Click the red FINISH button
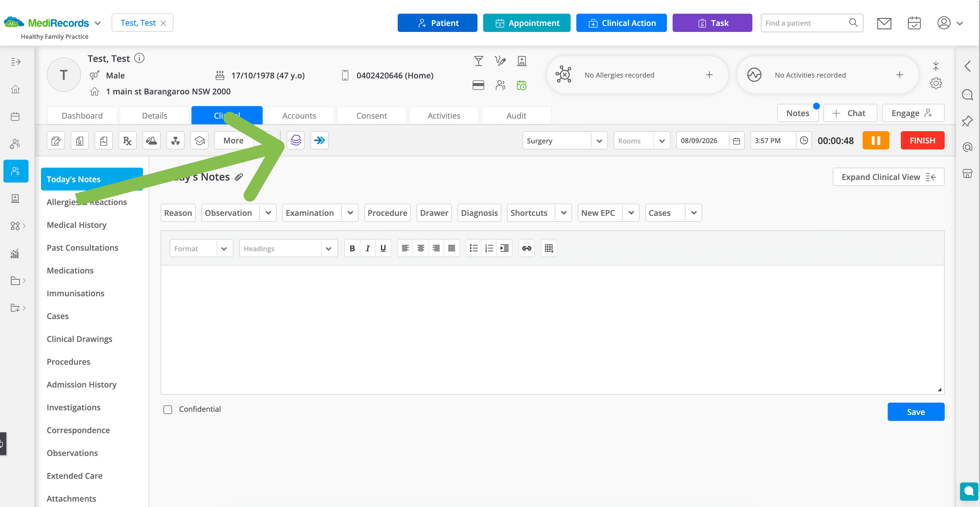 (922, 141)
